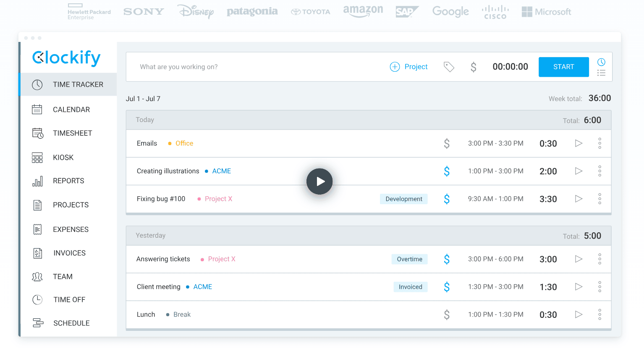
Task: Click the Invoices sidebar icon
Action: point(37,253)
